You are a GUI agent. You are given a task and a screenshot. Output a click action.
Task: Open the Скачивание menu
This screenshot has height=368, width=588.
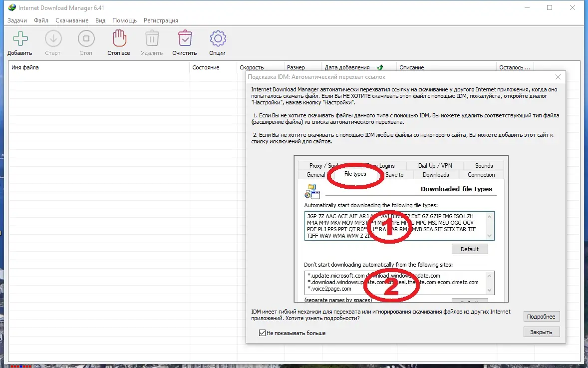(72, 20)
